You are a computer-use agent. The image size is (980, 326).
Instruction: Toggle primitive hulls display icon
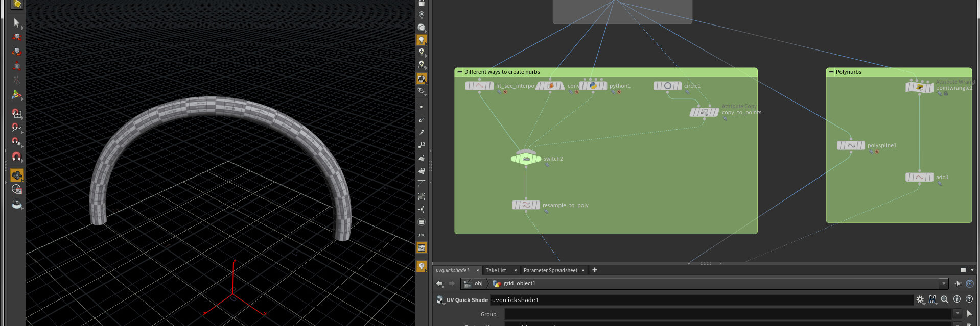(422, 183)
